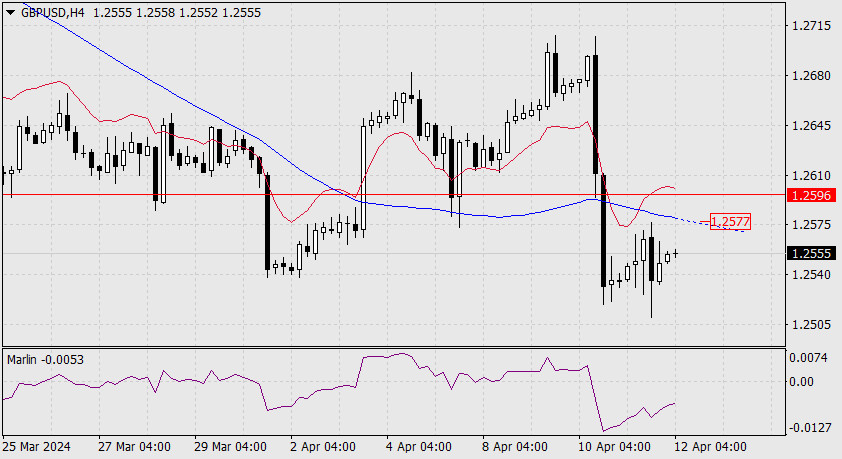842x459 pixels.
Task: Open the GBPUSD,H4 chart dropdown triangle
Action: click(x=10, y=13)
